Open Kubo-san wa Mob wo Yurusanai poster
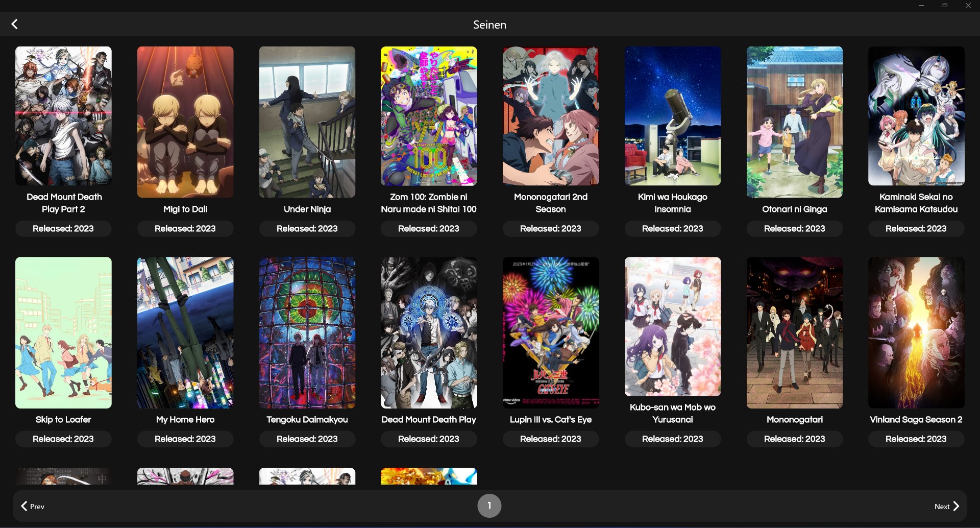The height and width of the screenshot is (528, 980). tap(673, 326)
